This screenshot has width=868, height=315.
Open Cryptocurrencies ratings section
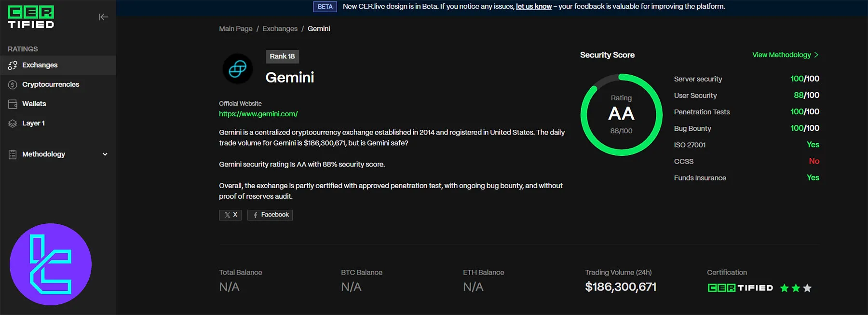point(58,84)
